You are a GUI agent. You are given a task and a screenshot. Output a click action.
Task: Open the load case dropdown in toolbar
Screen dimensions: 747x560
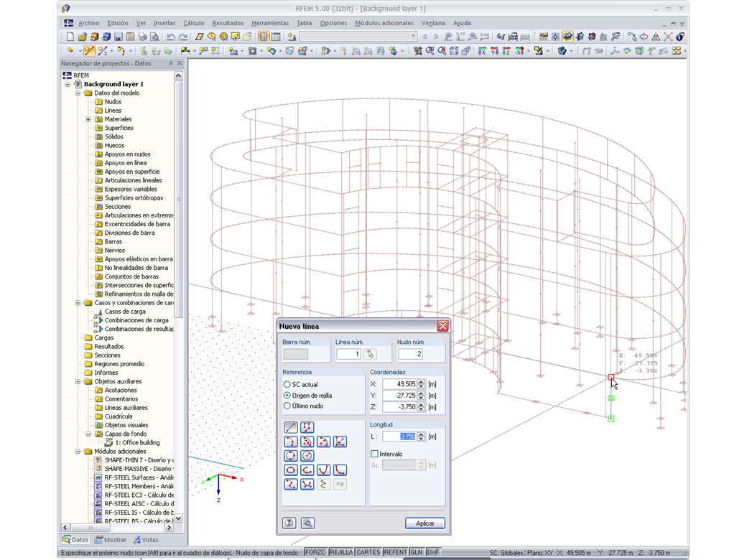[412, 37]
